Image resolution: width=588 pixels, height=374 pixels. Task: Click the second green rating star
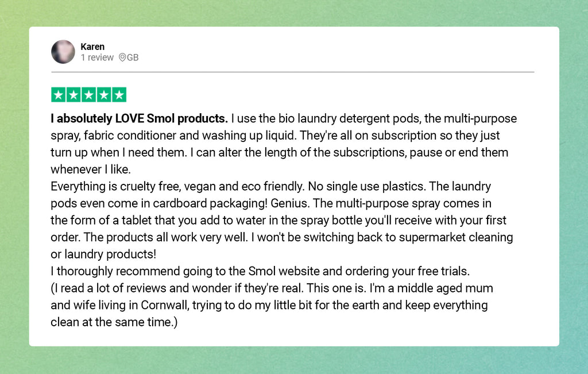(73, 95)
